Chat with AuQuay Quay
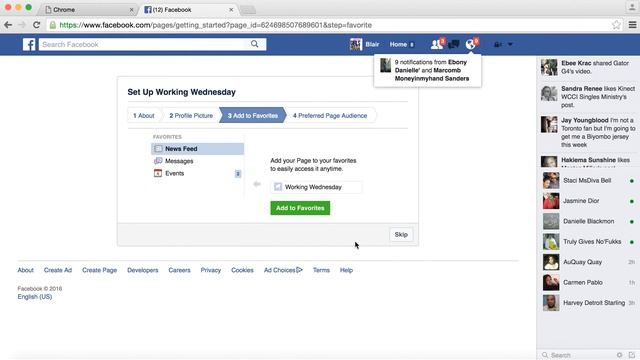This screenshot has height=360, width=640. point(588,262)
